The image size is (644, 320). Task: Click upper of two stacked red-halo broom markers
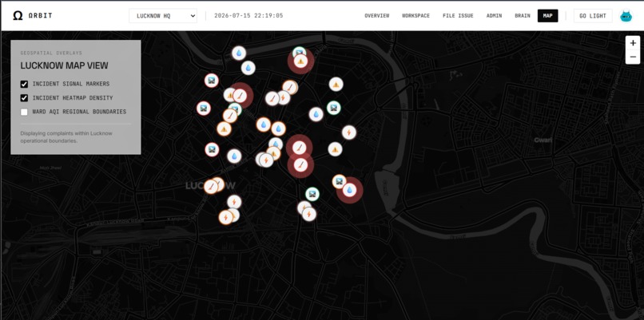(300, 148)
